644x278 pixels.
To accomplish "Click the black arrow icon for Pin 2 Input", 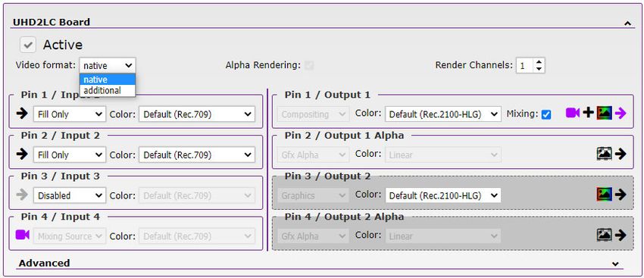I will pyautogui.click(x=22, y=155).
